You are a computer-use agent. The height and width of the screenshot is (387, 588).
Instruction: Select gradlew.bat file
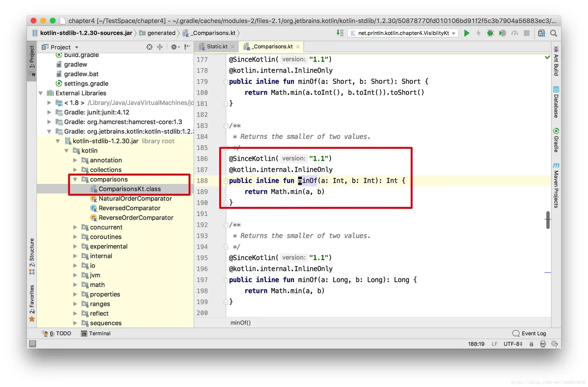(x=77, y=74)
